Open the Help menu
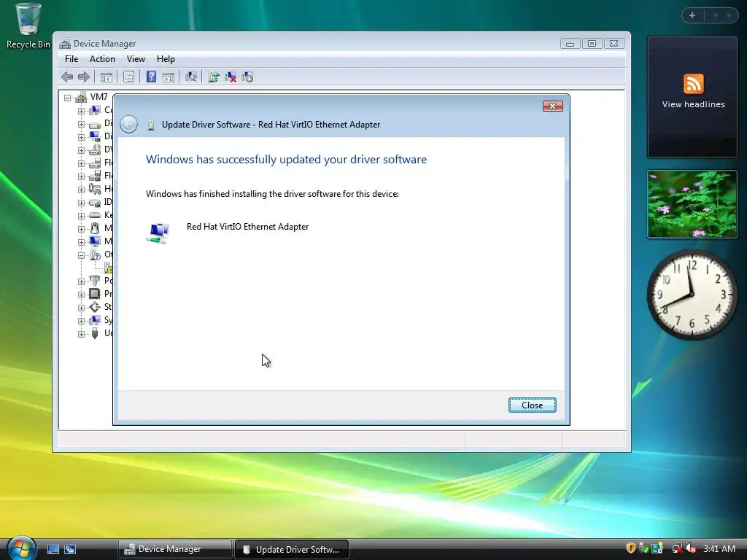This screenshot has height=560, width=747. coord(166,59)
